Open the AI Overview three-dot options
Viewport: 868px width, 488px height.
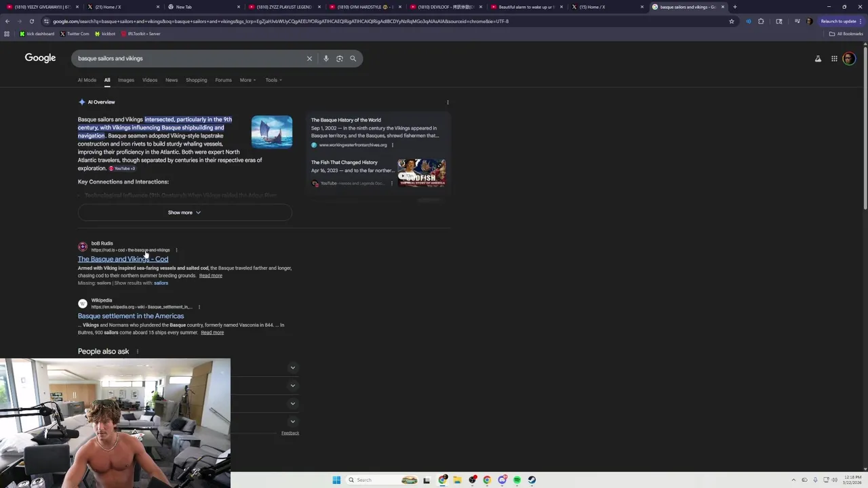click(x=448, y=102)
